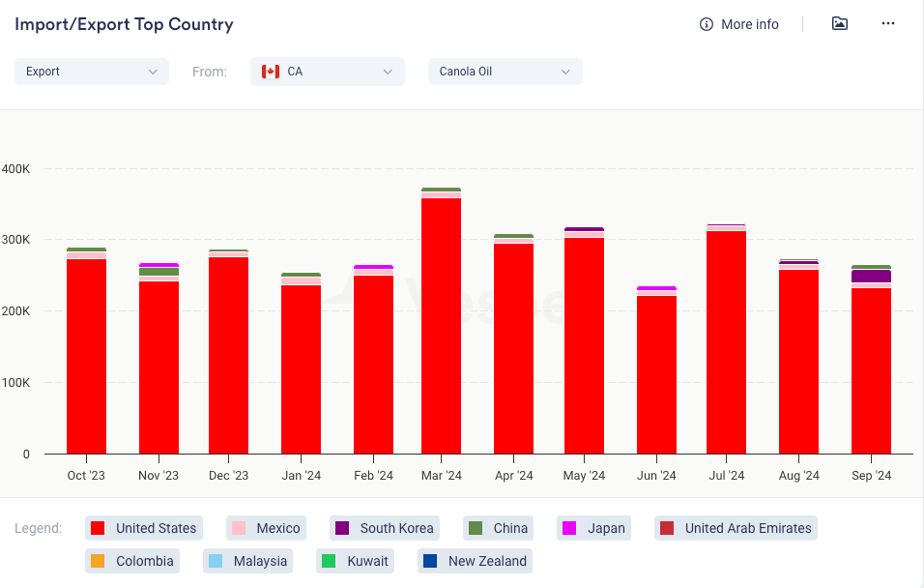Click the More info circle icon

point(707,24)
